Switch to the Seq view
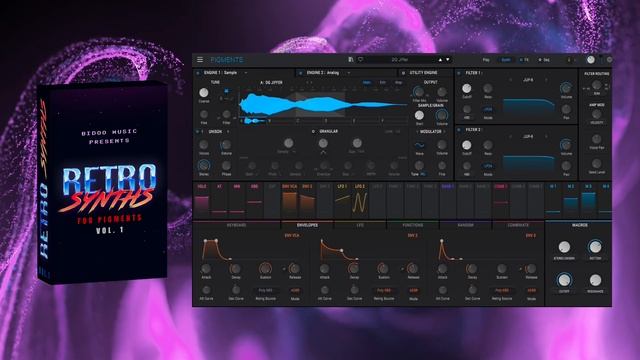 tap(544, 60)
